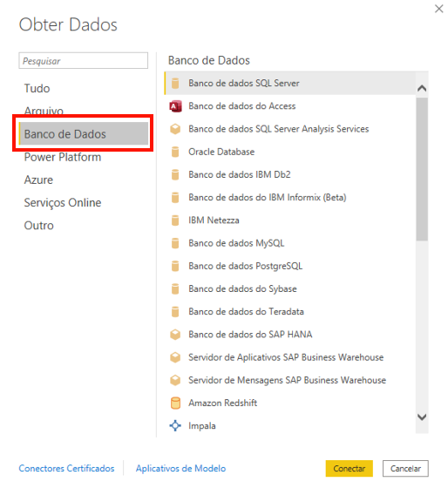Click the Access database red icon
448x495 pixels.
(x=175, y=106)
